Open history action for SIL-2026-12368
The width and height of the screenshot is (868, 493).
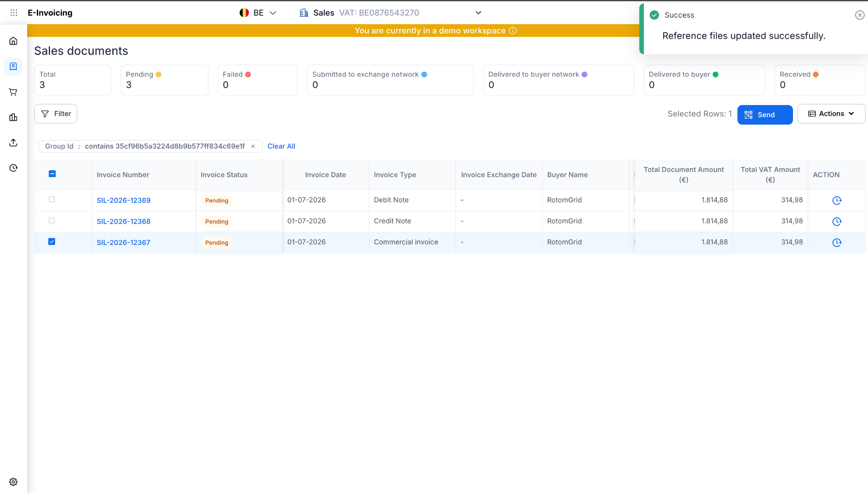[x=837, y=222]
